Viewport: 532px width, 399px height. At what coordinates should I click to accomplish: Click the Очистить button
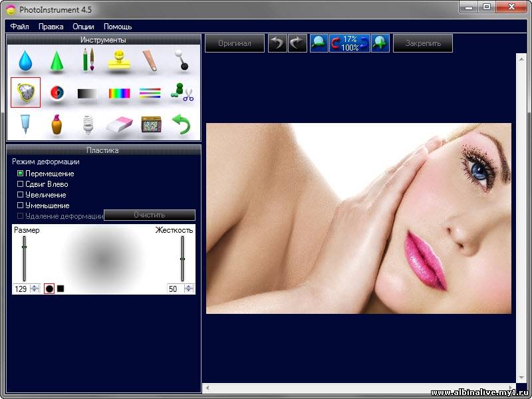[150, 215]
